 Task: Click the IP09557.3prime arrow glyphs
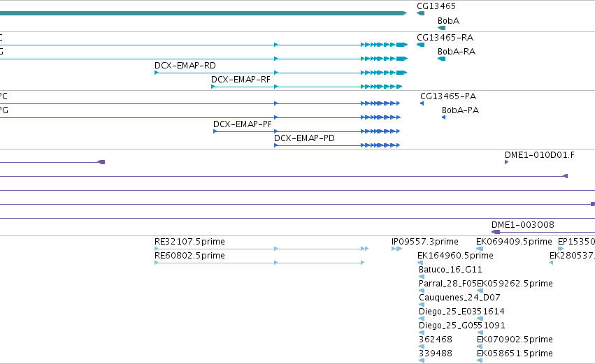click(x=396, y=249)
